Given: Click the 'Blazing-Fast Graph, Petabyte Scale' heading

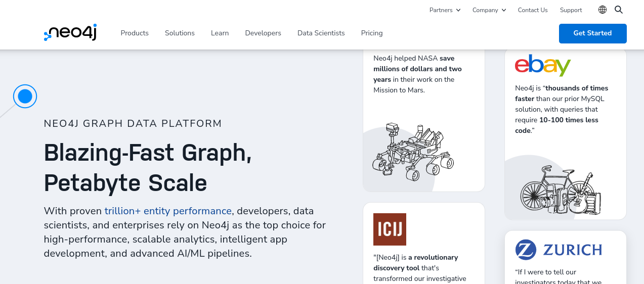Looking at the screenshot, I should click(x=148, y=167).
